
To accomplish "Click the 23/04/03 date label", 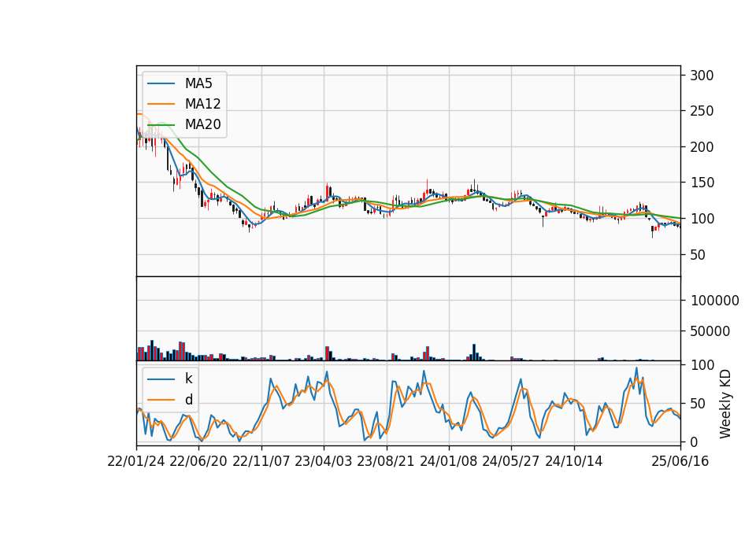I will coord(324,461).
